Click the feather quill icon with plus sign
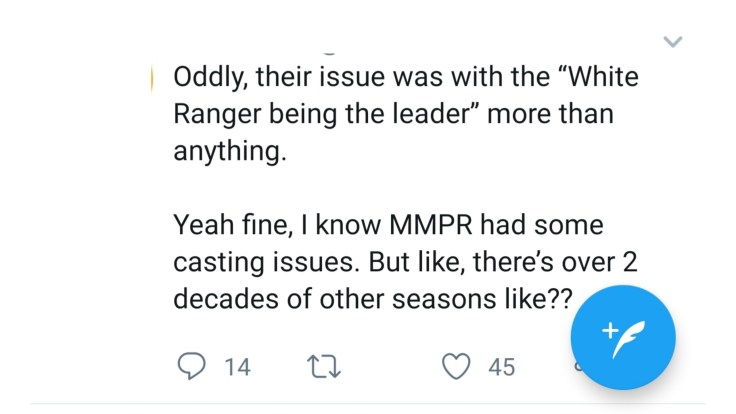This screenshot has width=736, height=414. (x=623, y=337)
